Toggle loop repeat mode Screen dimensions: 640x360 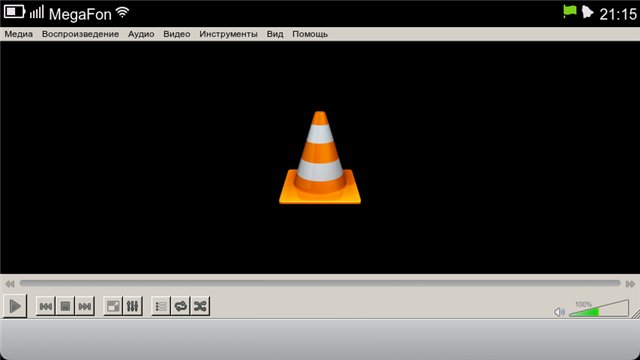point(180,306)
